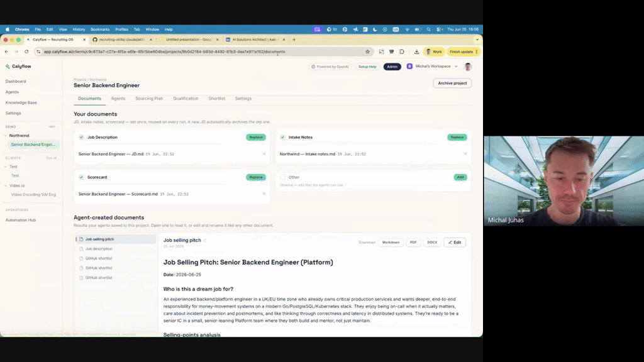Image resolution: width=644 pixels, height=362 pixels.
Task: Remove the Northwind Intake notes.md file
Action: point(465,154)
